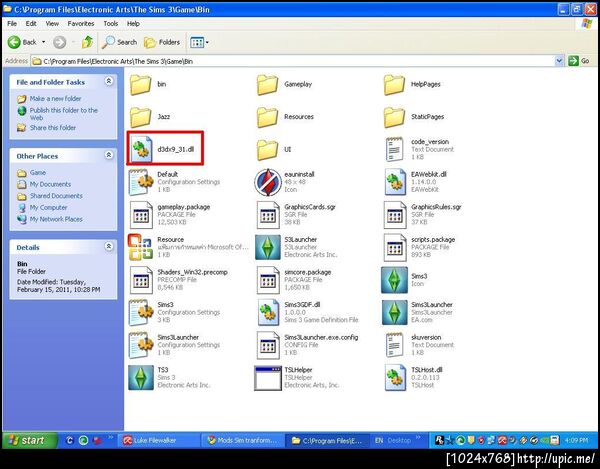
Task: Go to My Computer link
Action: [x=48, y=207]
